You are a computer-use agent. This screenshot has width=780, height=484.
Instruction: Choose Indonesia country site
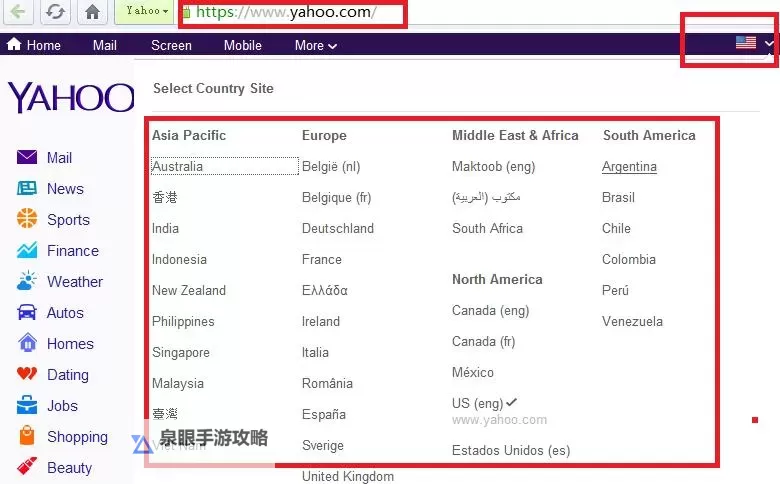click(x=179, y=259)
